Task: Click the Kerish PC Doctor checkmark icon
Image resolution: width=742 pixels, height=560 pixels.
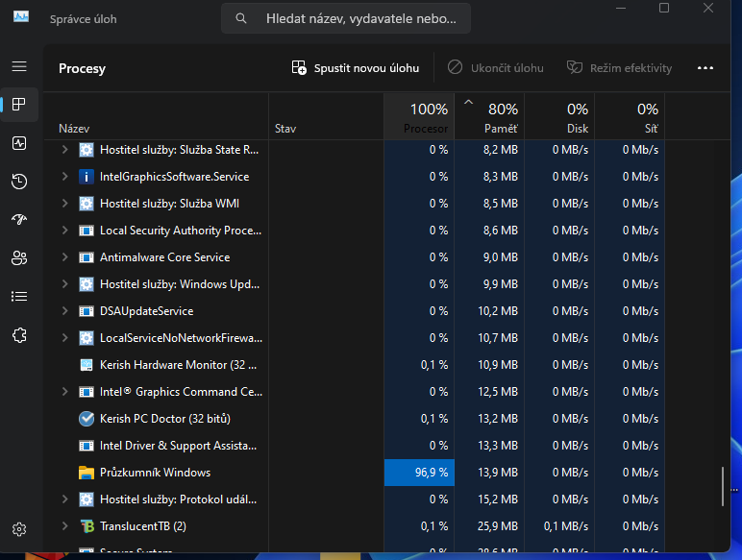Action: tap(87, 419)
